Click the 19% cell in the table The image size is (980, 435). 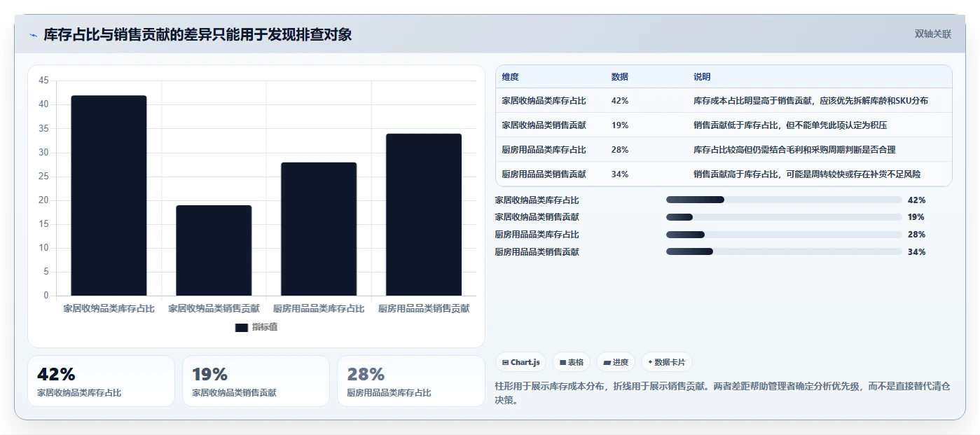click(620, 125)
